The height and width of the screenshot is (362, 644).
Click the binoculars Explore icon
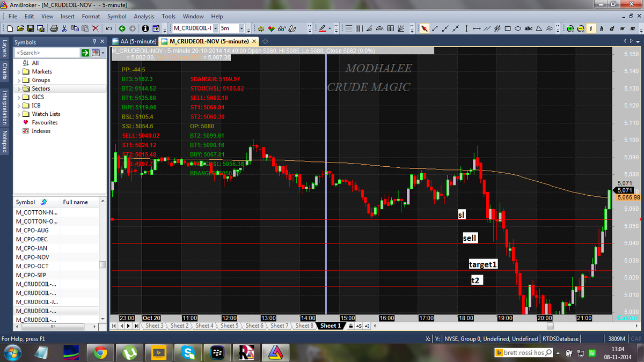282,28
